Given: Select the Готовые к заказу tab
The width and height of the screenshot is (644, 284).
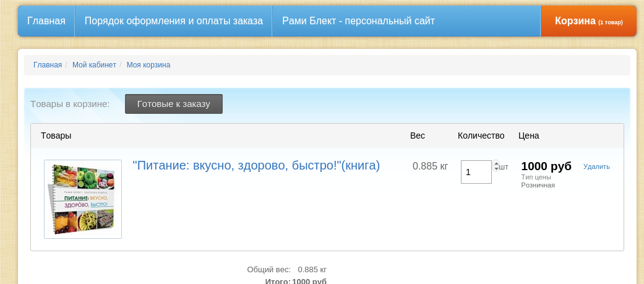Looking at the screenshot, I should click(173, 104).
